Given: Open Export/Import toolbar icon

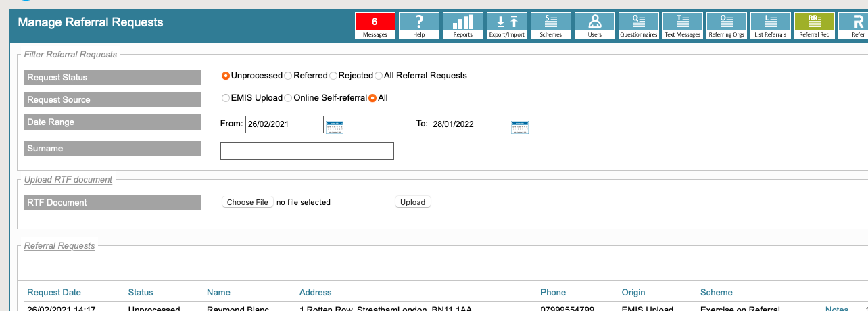Looking at the screenshot, I should [x=507, y=26].
